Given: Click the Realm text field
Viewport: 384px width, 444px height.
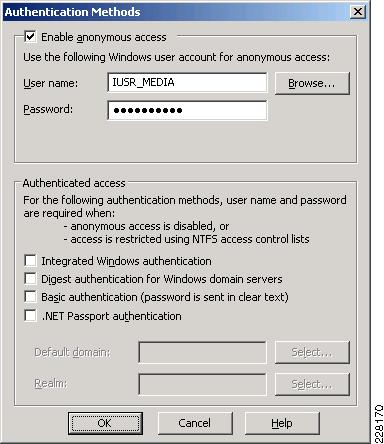Looking at the screenshot, I should click(202, 384).
